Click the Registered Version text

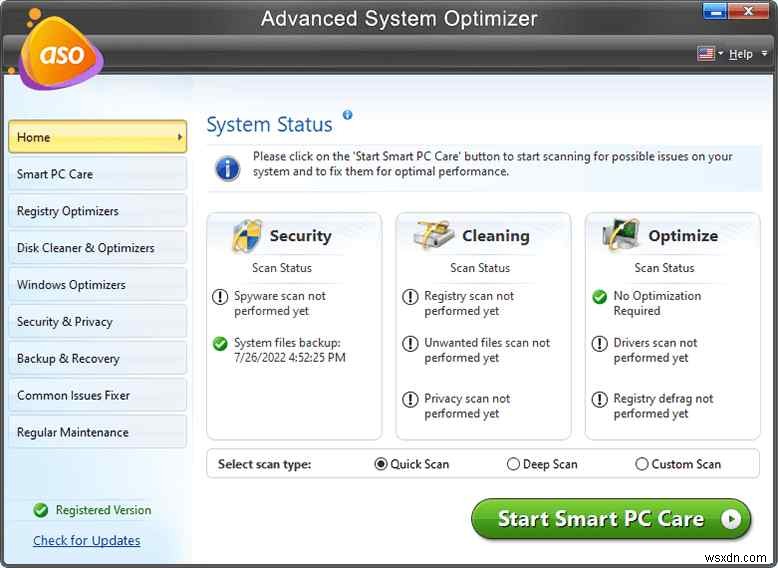coord(103,510)
